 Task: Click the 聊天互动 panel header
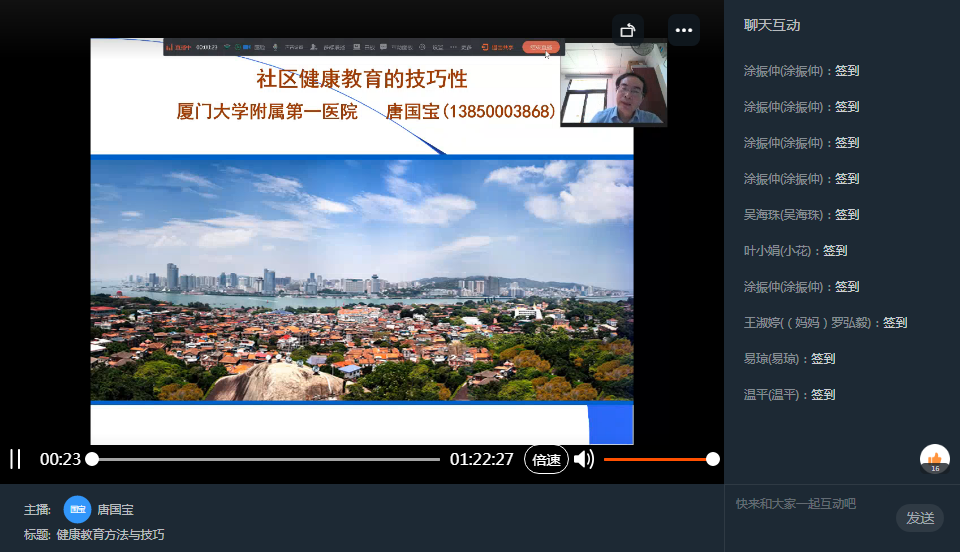coord(772,26)
